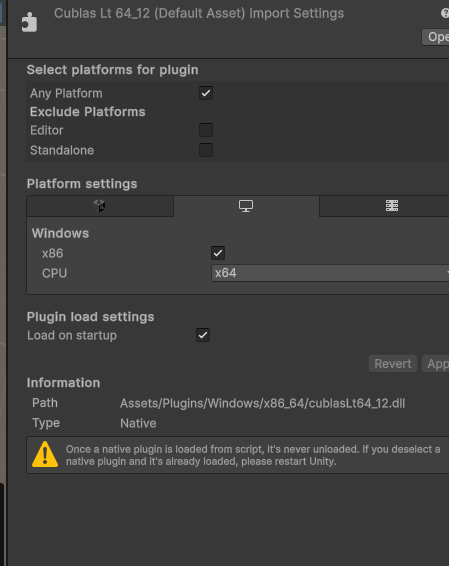
Task: Click the 'Native' type value
Action: (138, 423)
